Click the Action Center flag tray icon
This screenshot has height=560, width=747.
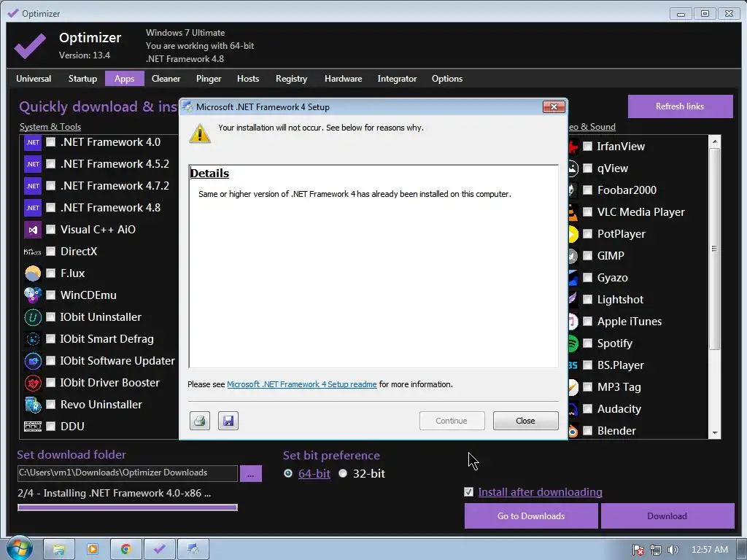(x=638, y=550)
